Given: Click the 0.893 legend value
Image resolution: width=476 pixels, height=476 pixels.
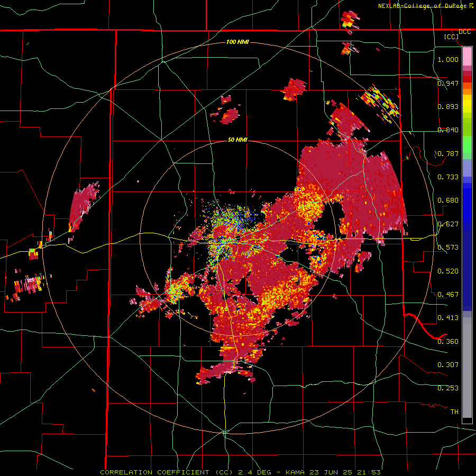Looking at the screenshot, I should click(448, 106).
